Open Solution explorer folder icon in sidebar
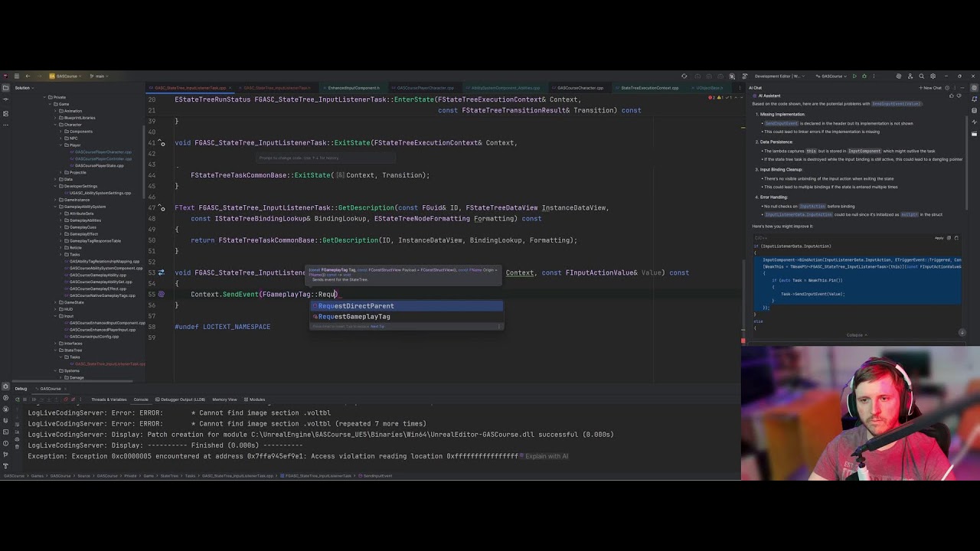 pos(5,88)
